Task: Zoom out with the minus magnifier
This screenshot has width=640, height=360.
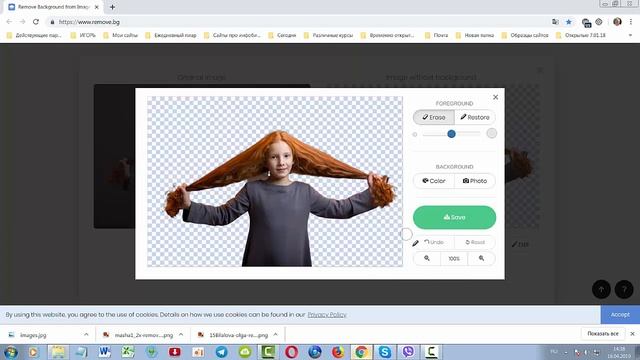Action: pos(427,258)
